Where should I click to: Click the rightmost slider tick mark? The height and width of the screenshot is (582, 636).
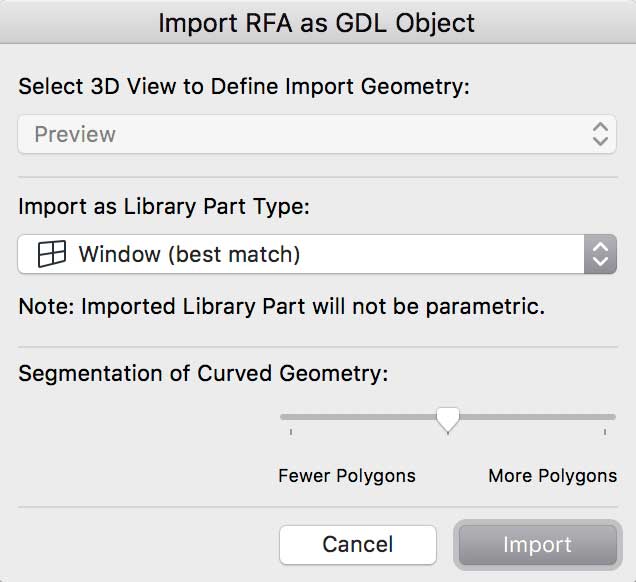[x=606, y=433]
